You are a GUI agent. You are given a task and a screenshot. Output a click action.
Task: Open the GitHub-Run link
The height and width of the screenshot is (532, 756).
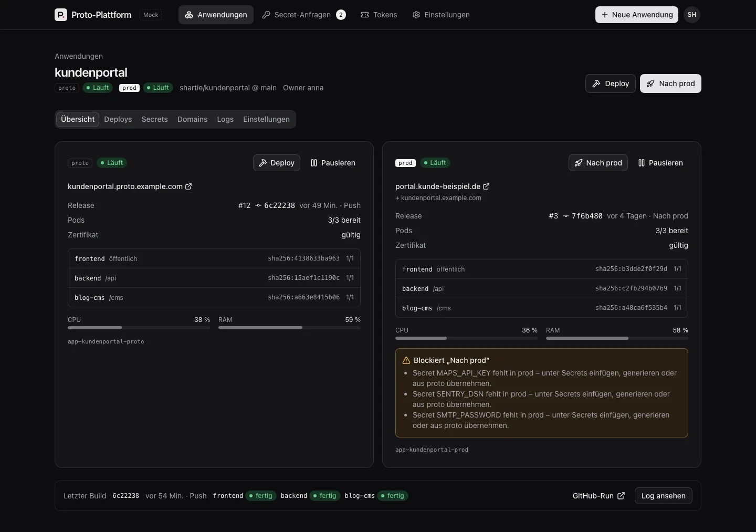[598, 496]
